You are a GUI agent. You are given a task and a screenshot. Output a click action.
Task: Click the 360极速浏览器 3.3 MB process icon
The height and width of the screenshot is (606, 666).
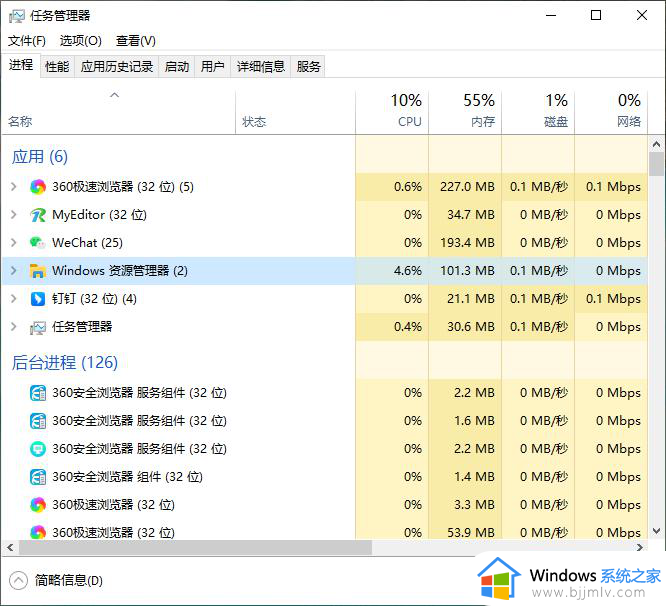click(x=38, y=505)
